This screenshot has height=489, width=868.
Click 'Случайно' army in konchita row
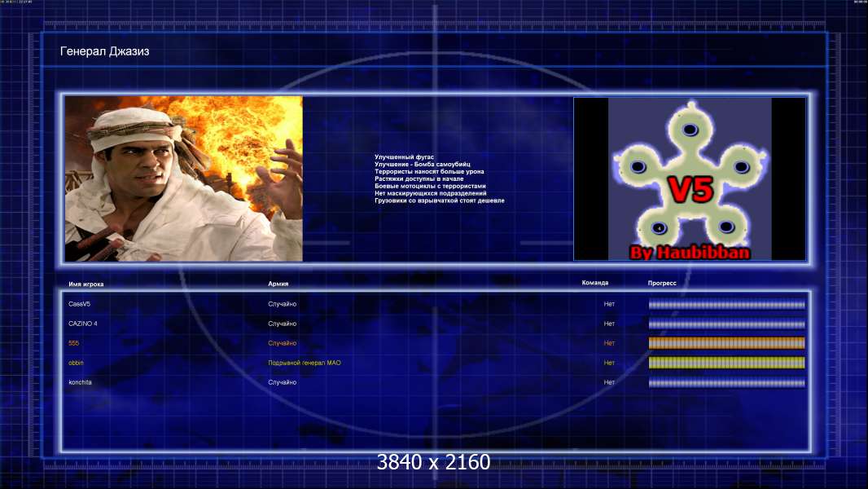(283, 382)
